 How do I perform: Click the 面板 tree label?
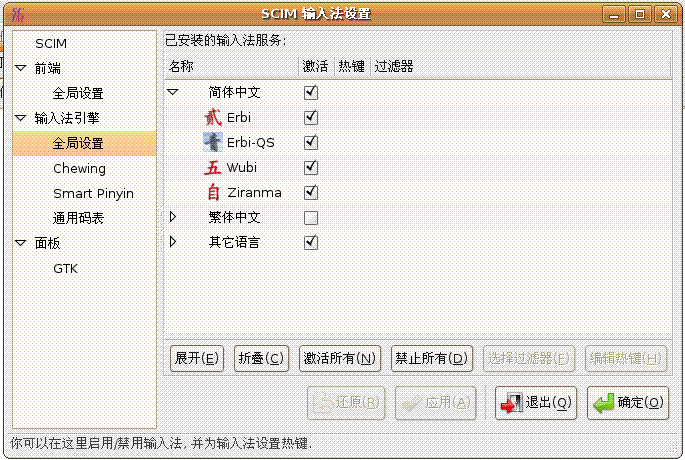[x=48, y=243]
